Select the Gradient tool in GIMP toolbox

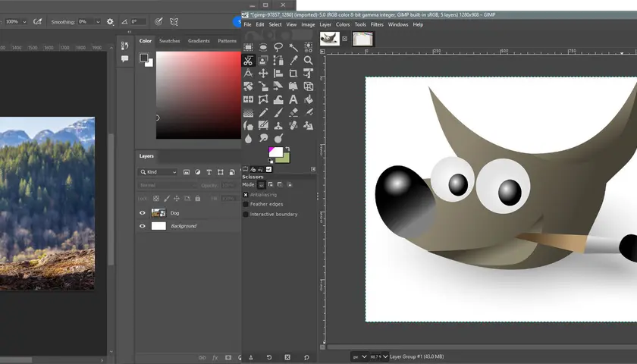point(248,112)
